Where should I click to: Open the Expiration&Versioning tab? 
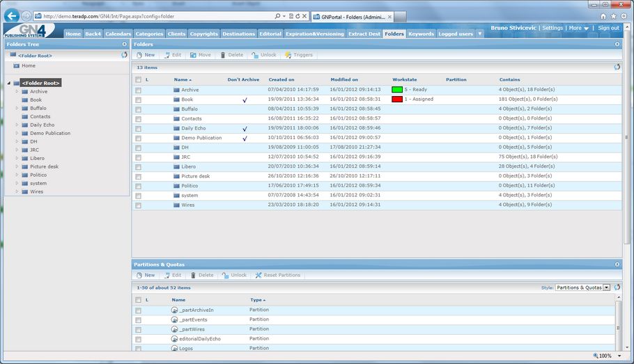coord(315,33)
